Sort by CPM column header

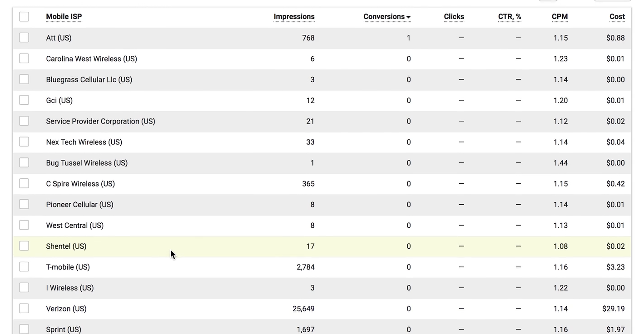pos(560,17)
